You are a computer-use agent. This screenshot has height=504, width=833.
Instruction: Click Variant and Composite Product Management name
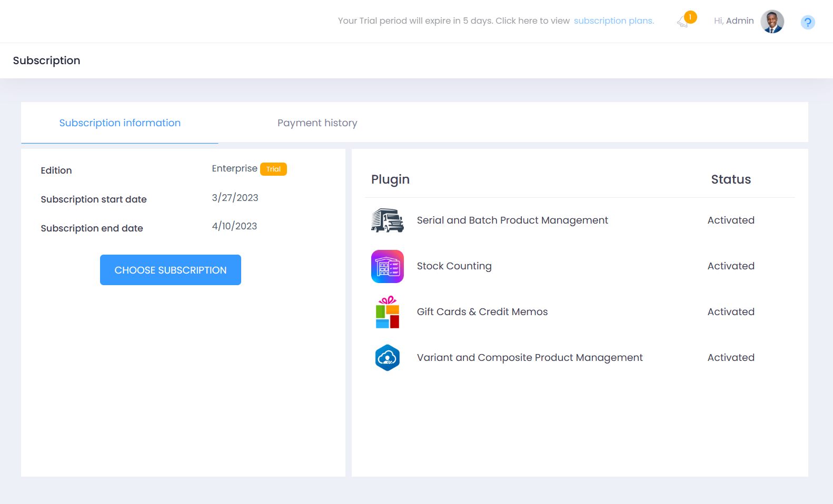point(529,358)
